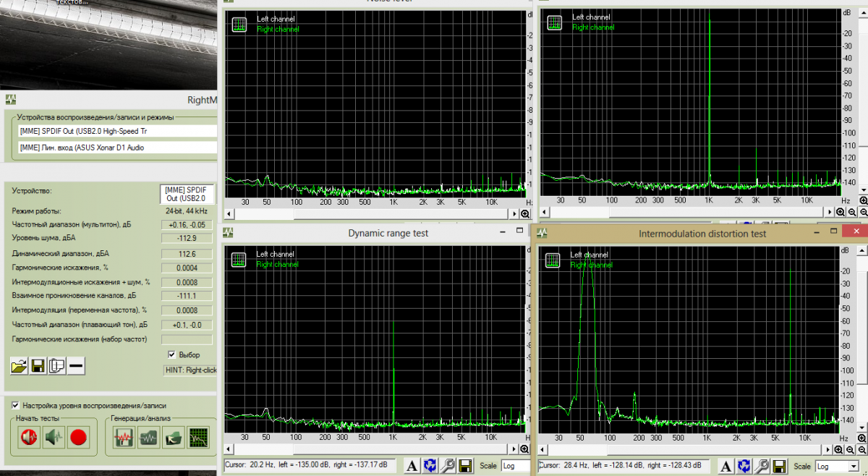The height and width of the screenshot is (476, 868).
Task: Click the noise level result value -112.9
Action: click(x=187, y=239)
